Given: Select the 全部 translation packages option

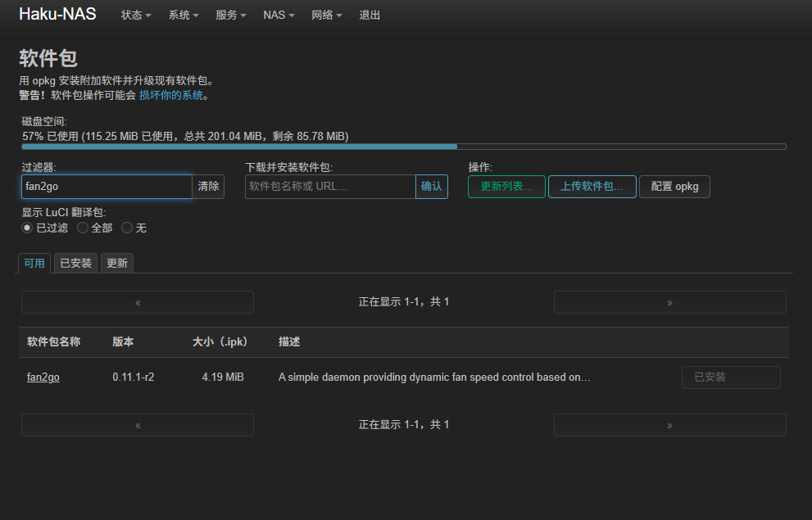Looking at the screenshot, I should pos(83,228).
